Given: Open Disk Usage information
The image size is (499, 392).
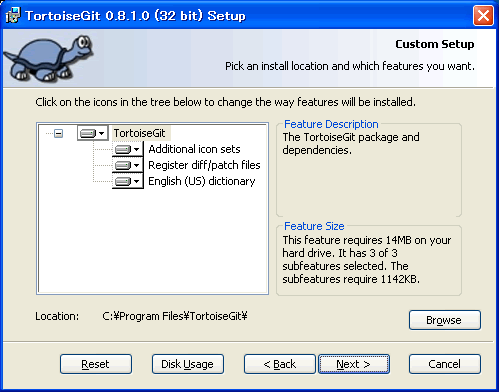Looking at the screenshot, I should pyautogui.click(x=188, y=364).
